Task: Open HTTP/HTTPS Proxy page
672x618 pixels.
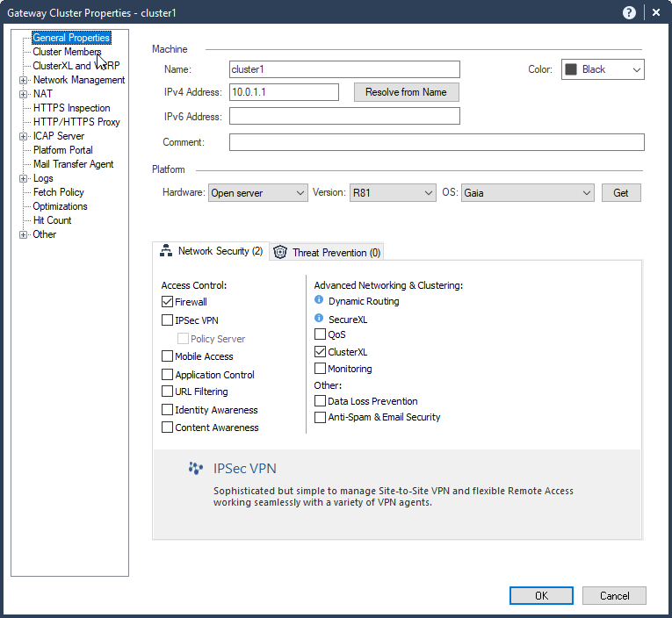Action: click(x=76, y=122)
